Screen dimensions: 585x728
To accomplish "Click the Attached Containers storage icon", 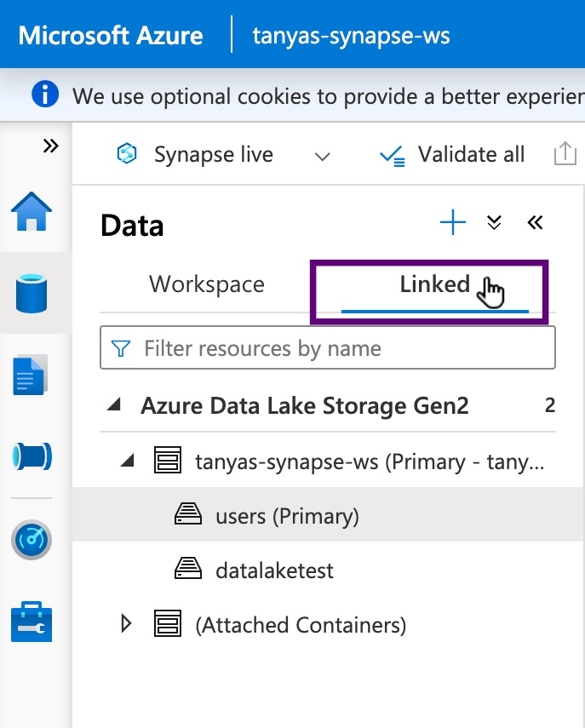I will 168,623.
